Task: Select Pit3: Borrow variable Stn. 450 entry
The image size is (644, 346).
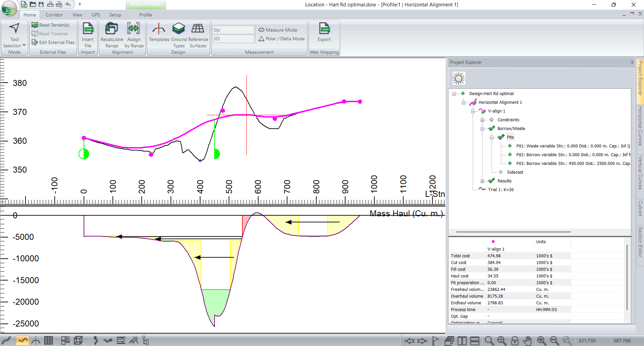Action: coord(573,164)
